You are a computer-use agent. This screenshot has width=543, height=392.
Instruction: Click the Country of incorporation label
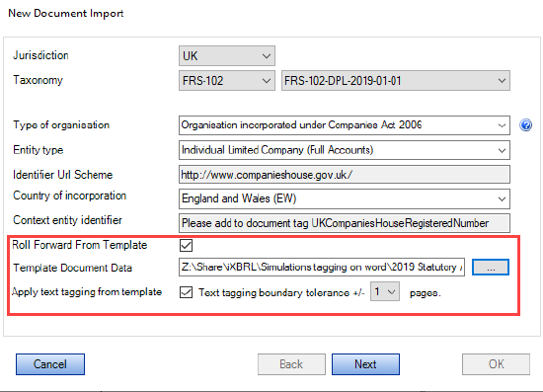(70, 196)
